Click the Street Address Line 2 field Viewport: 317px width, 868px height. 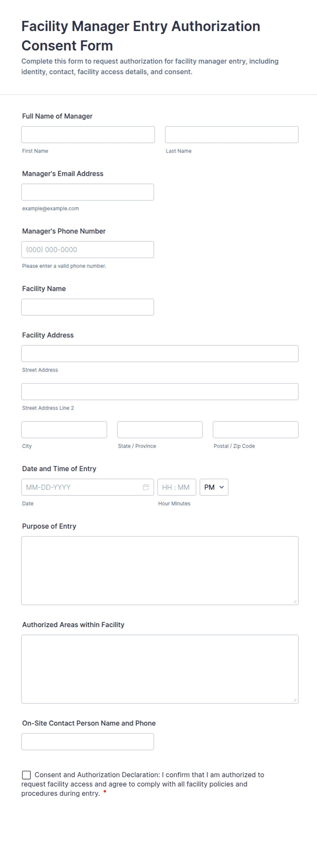point(160,392)
